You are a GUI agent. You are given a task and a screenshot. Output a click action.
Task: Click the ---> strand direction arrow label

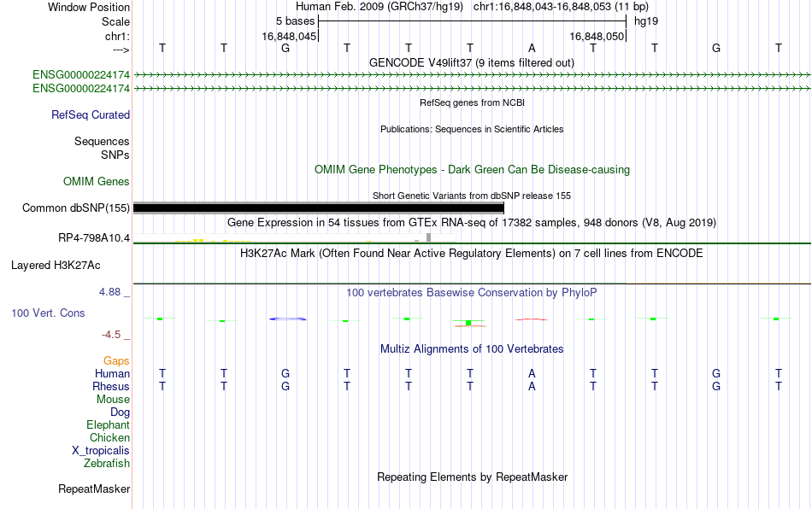point(121,50)
